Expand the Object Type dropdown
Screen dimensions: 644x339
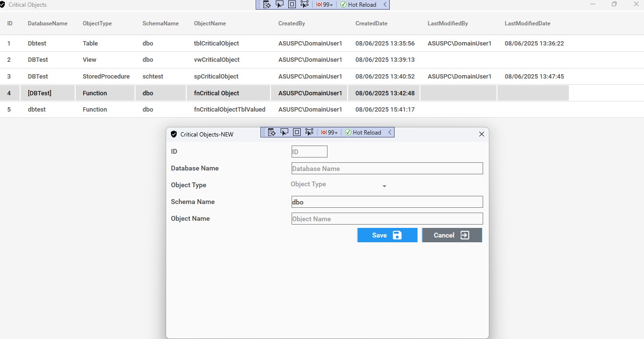point(384,186)
